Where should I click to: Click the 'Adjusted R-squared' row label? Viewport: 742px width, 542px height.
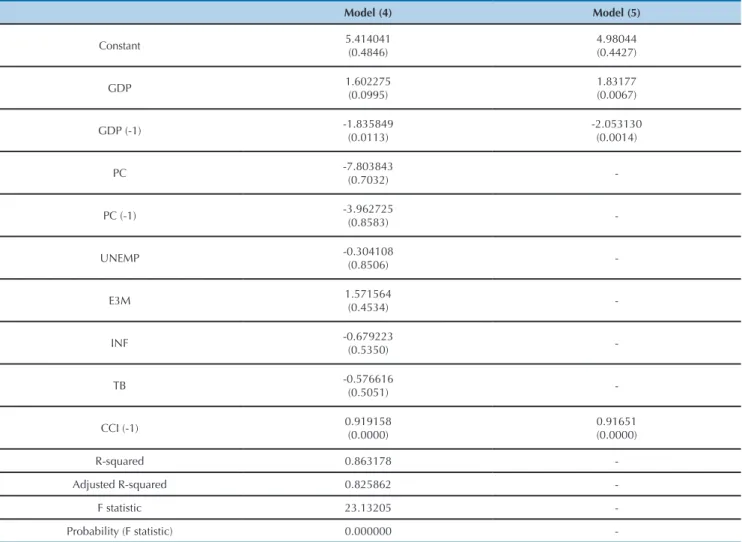tap(119, 484)
